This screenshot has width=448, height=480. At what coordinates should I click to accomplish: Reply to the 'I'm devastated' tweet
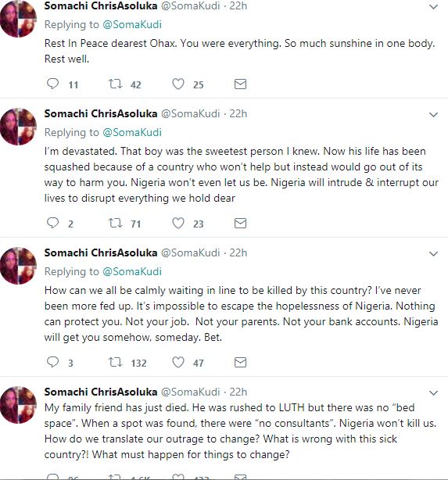click(x=52, y=223)
